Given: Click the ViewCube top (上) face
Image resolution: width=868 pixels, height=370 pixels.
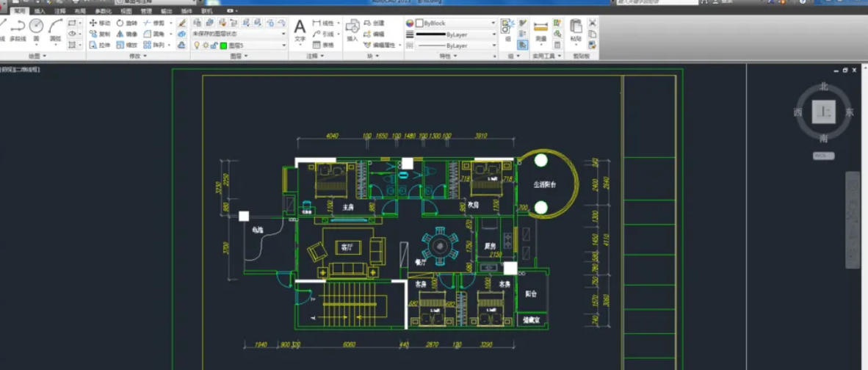Looking at the screenshot, I should pyautogui.click(x=824, y=112).
